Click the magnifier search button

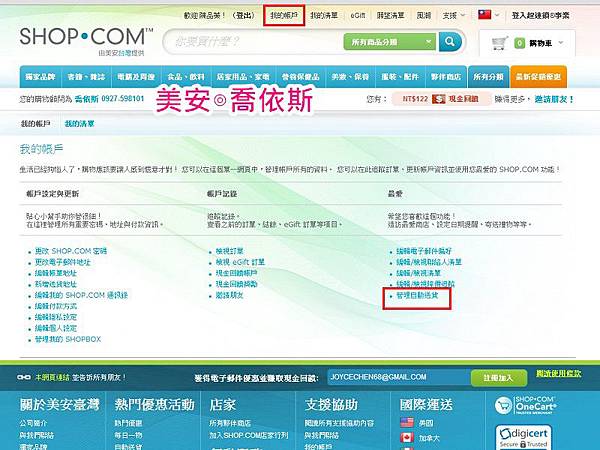[450, 42]
